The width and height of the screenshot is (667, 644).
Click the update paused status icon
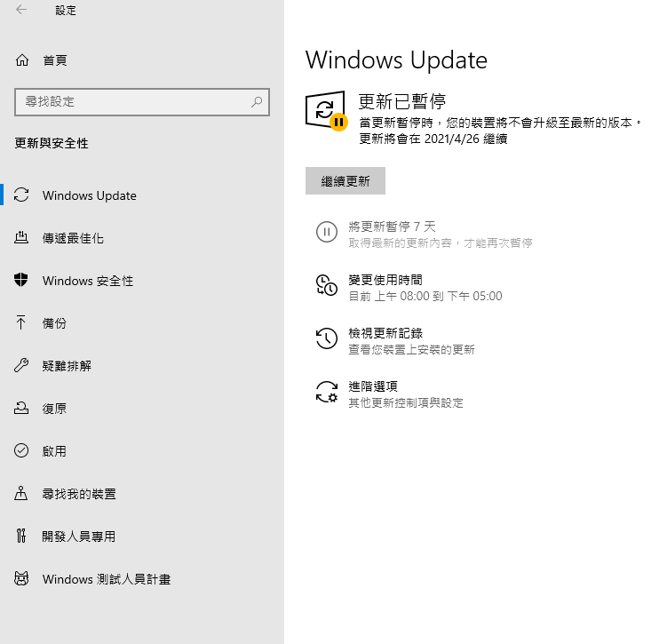[x=326, y=111]
